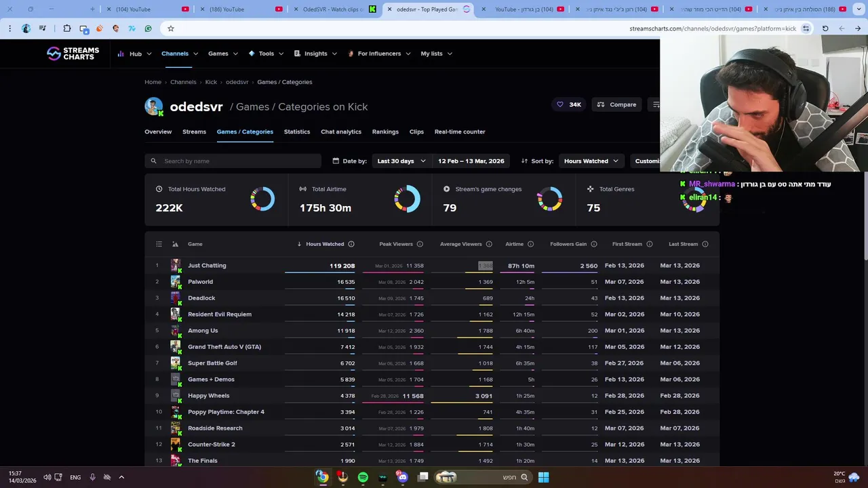
Task: Open the Last 30 days dropdown
Action: [401, 161]
